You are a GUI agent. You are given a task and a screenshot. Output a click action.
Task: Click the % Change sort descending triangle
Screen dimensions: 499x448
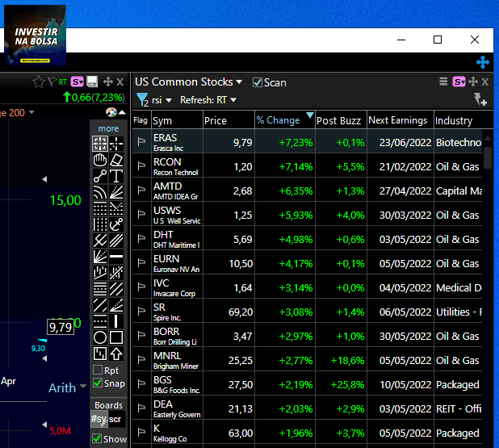pos(310,115)
